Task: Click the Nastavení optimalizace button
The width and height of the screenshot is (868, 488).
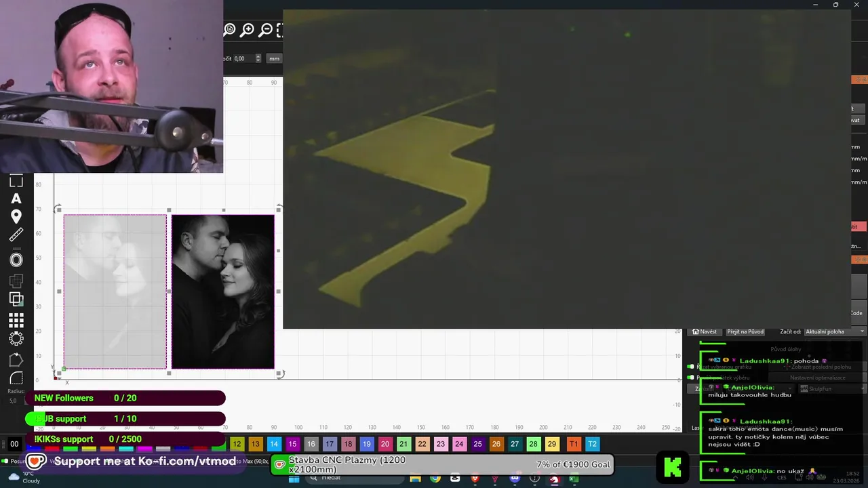Action: pyautogui.click(x=817, y=378)
